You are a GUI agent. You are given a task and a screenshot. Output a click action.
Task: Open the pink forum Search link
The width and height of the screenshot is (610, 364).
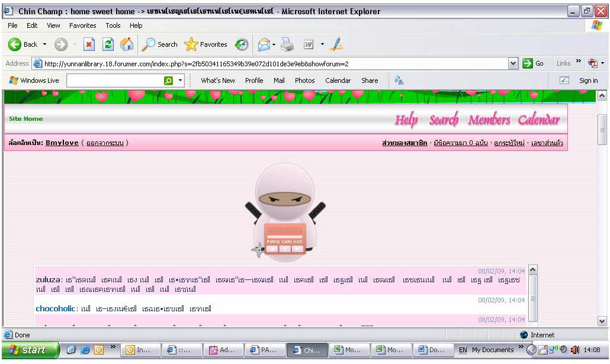click(444, 120)
